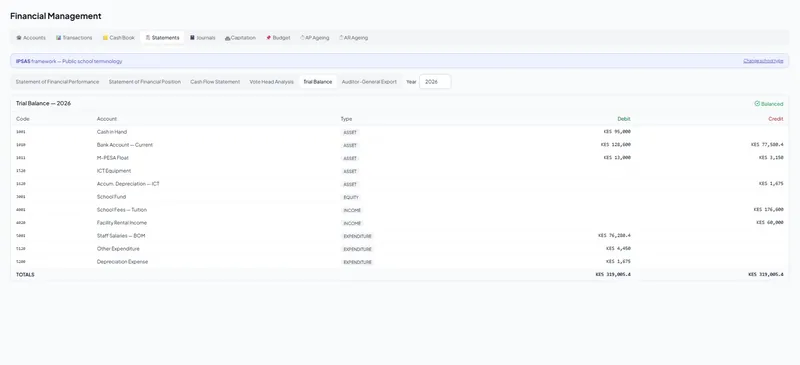Click the ASSET badge in ICT Equipment row
The width and height of the screenshot is (800, 365).
[350, 172]
